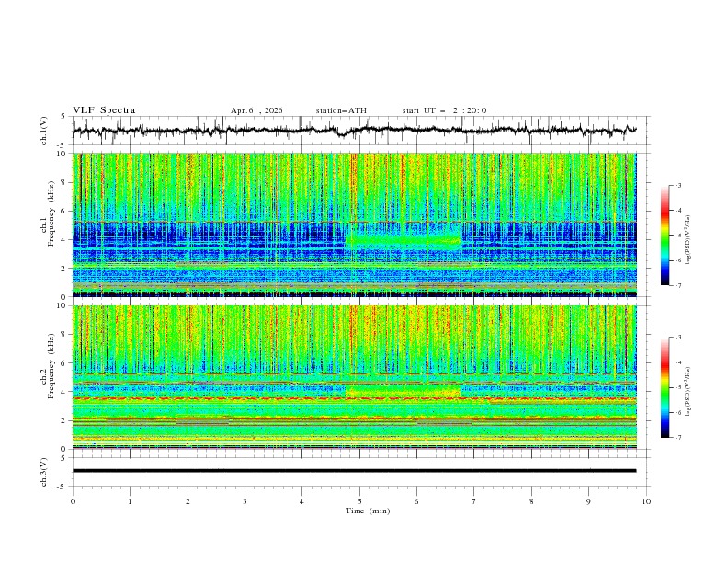The height and width of the screenshot is (563, 728).
Task: Click the "5" tick on ch.1(V) axis
Action: (63, 117)
